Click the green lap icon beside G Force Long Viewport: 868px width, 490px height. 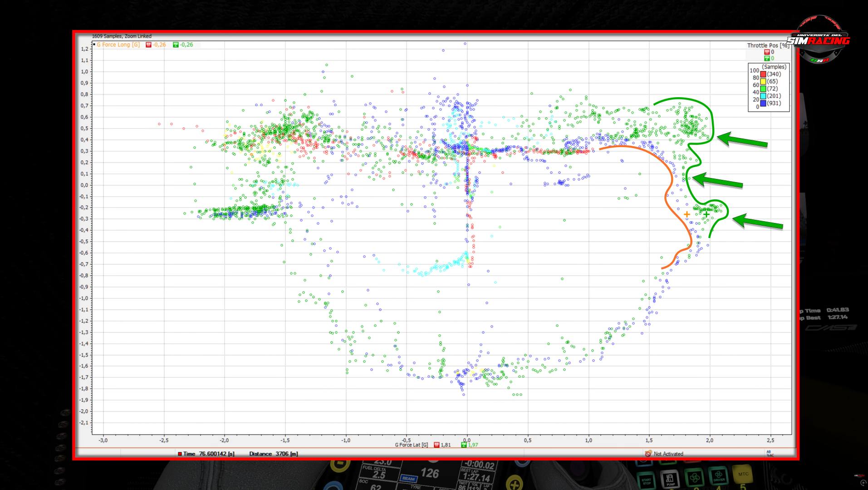click(176, 45)
